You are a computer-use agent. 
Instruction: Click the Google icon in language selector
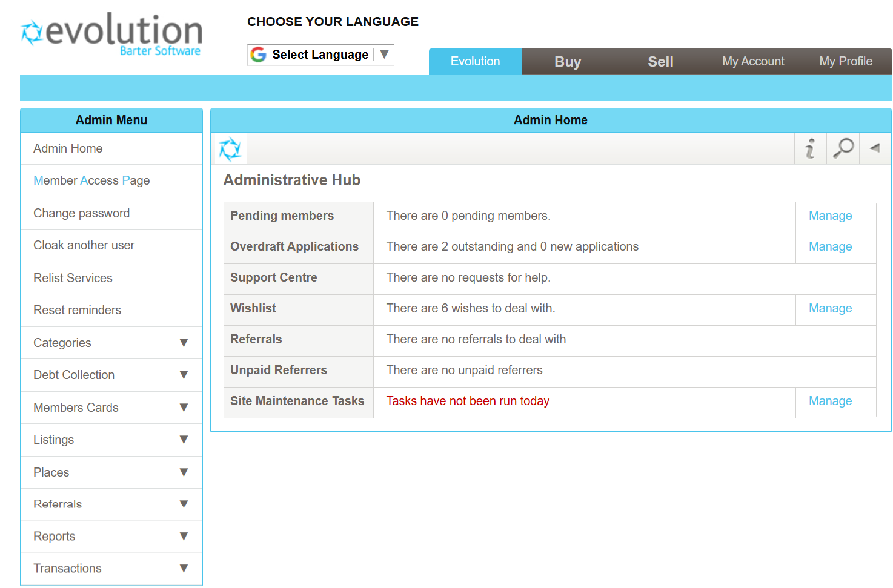click(x=259, y=55)
